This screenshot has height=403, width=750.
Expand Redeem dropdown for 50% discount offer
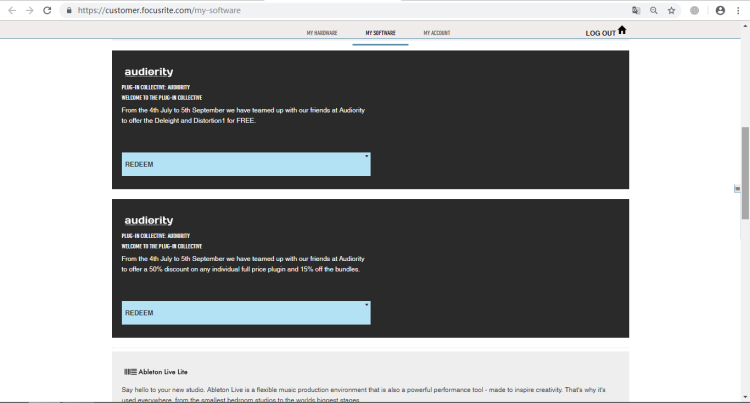(246, 313)
